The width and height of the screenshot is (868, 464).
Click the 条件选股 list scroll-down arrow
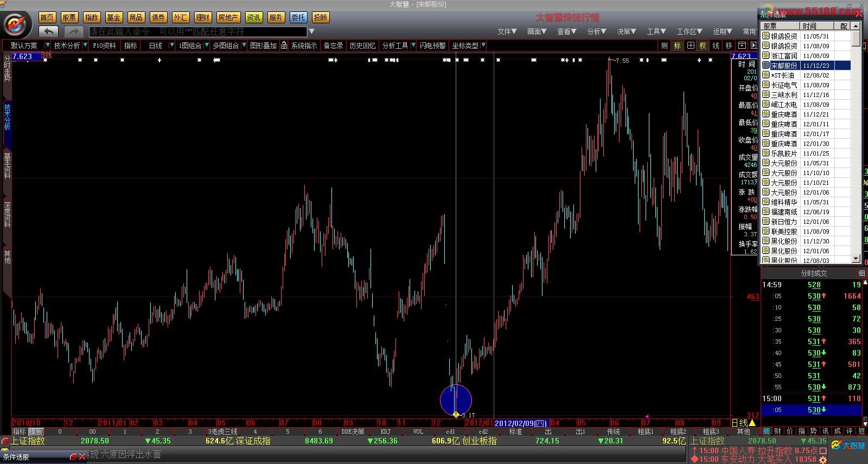856,259
